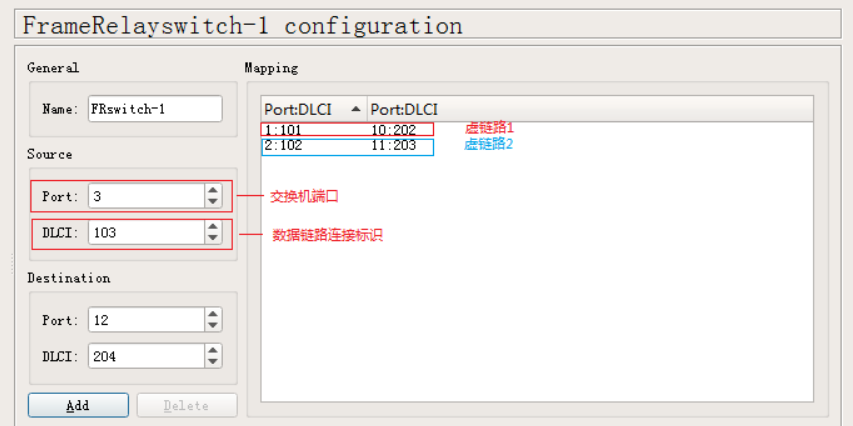The image size is (853, 426).
Task: Increment the Source DLCI value
Action: (213, 227)
